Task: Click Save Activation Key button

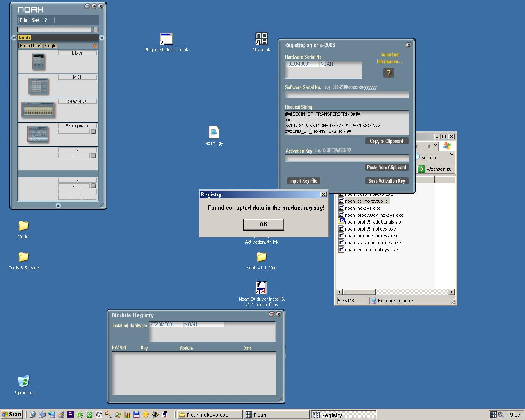Action: (386, 181)
